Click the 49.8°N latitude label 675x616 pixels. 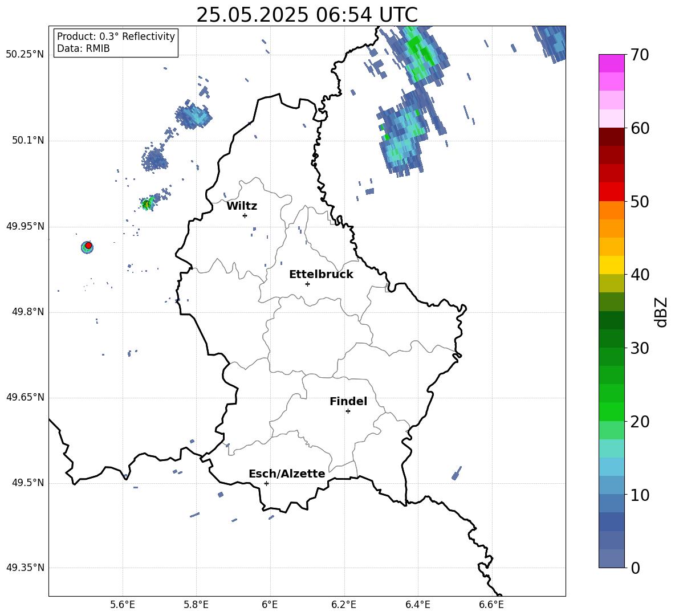27,312
